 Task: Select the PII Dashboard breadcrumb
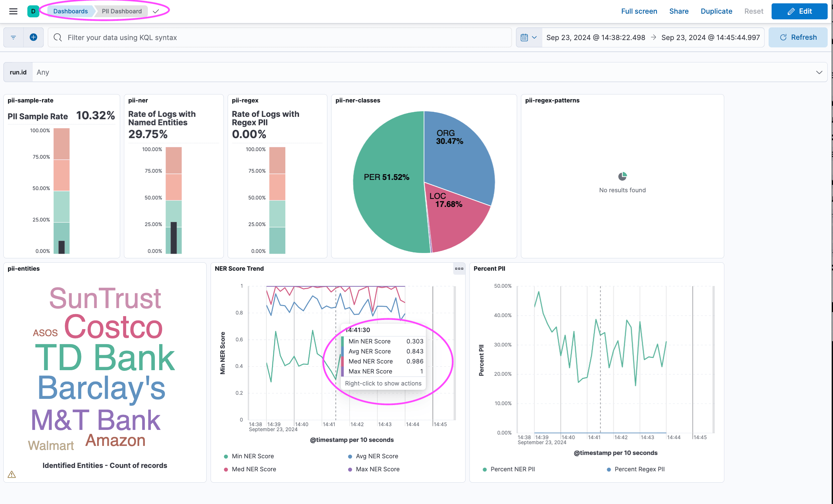coord(121,11)
